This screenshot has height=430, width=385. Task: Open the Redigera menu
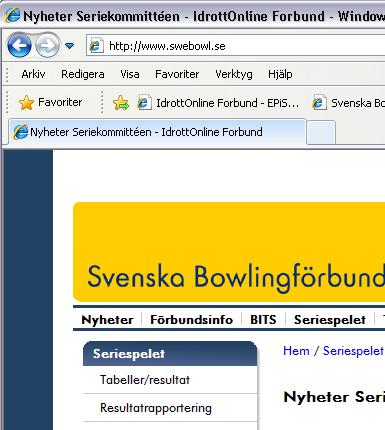83,74
